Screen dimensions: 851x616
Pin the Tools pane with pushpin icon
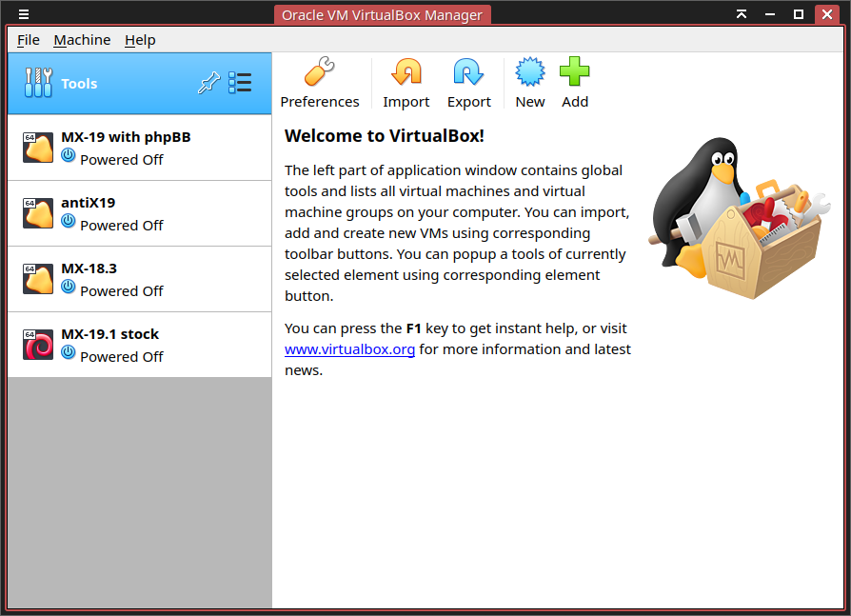point(209,83)
